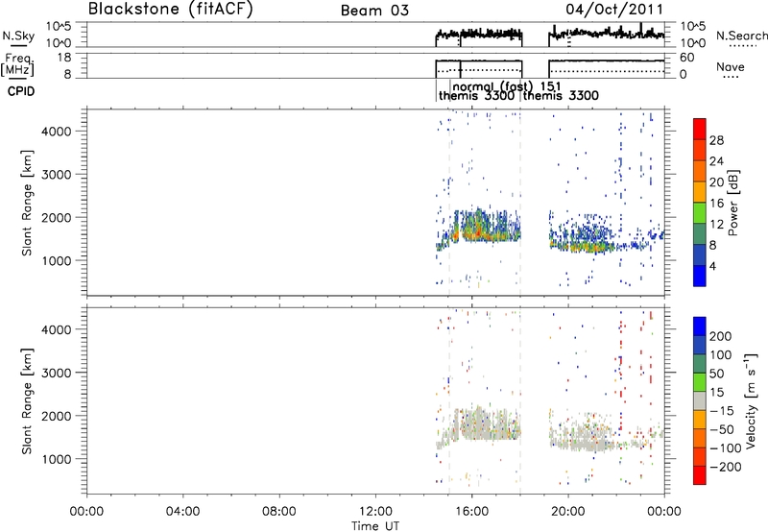The image size is (768, 532).
Task: Click the title "Blackstone (fitACF)"
Action: pyautogui.click(x=171, y=10)
